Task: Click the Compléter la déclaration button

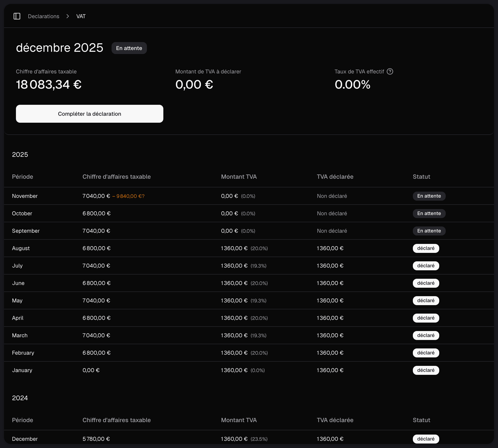Action: point(89,114)
